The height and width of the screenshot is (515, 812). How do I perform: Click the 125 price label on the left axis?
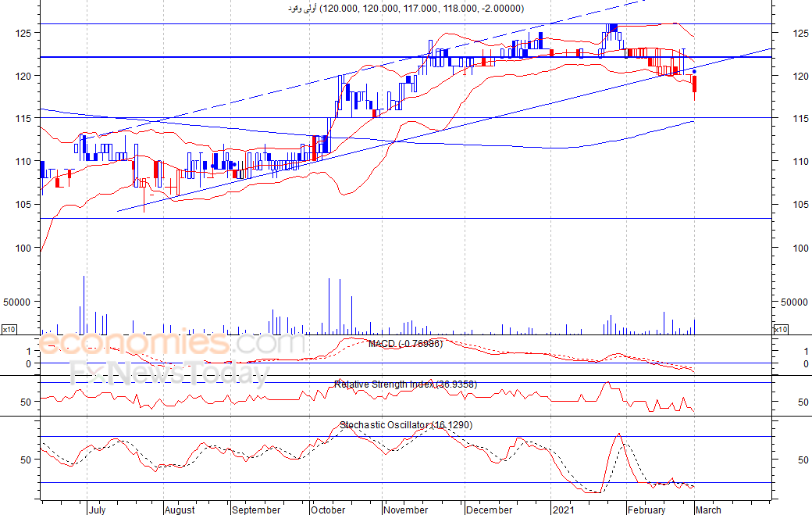[23, 33]
